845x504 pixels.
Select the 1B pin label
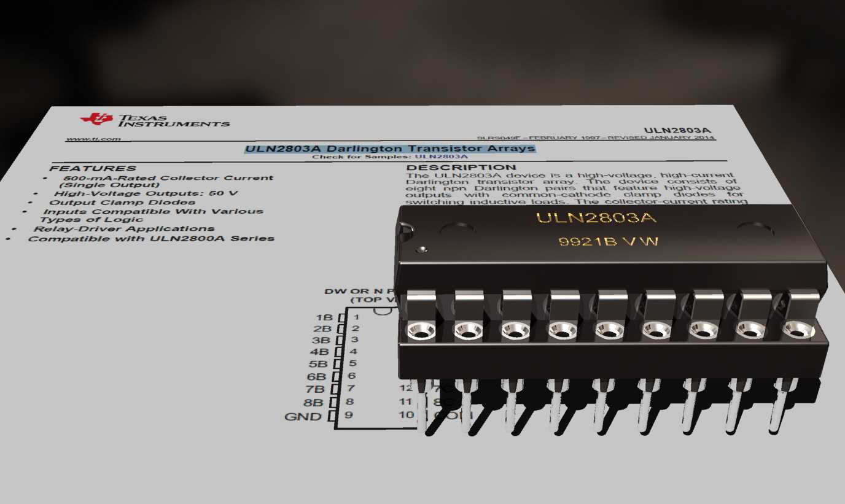[x=324, y=317]
